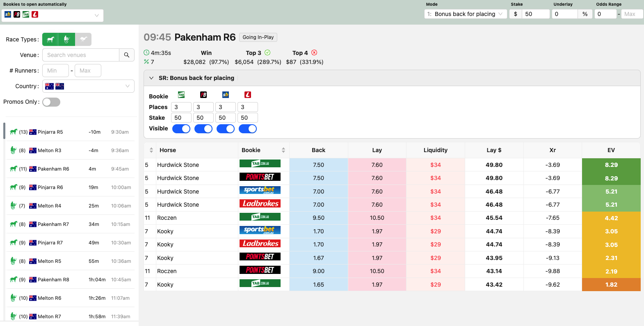Screen dimensions: 644x326
Task: Select Pinjarra R6 race at 10:00am
Action: [71, 187]
